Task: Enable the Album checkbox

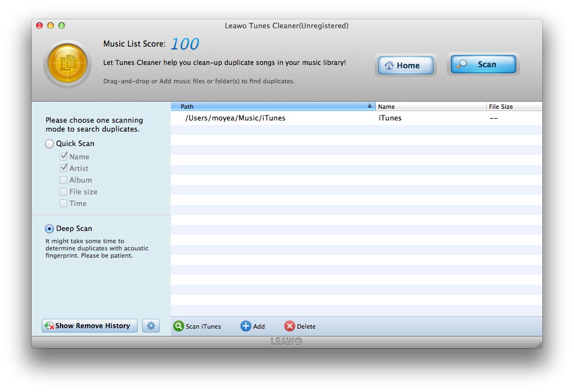Action: [x=64, y=180]
